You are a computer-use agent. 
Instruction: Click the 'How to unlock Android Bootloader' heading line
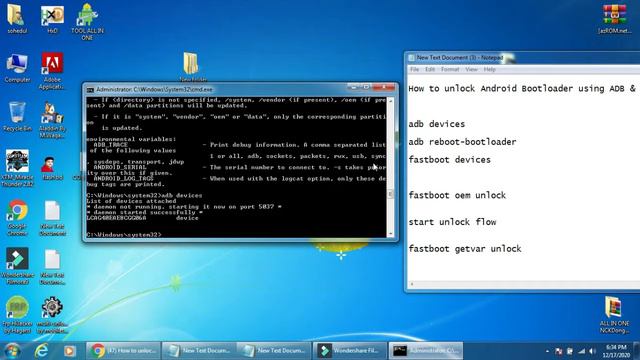(x=522, y=89)
